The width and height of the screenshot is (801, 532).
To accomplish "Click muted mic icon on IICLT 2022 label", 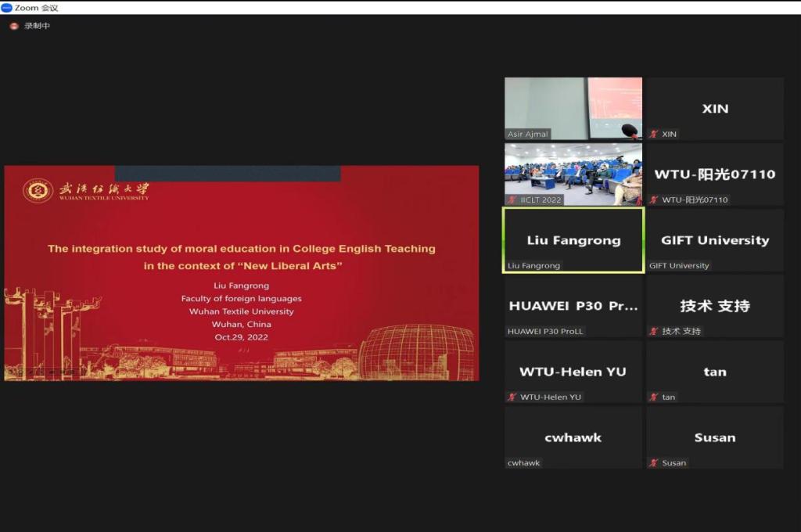I will [x=512, y=199].
